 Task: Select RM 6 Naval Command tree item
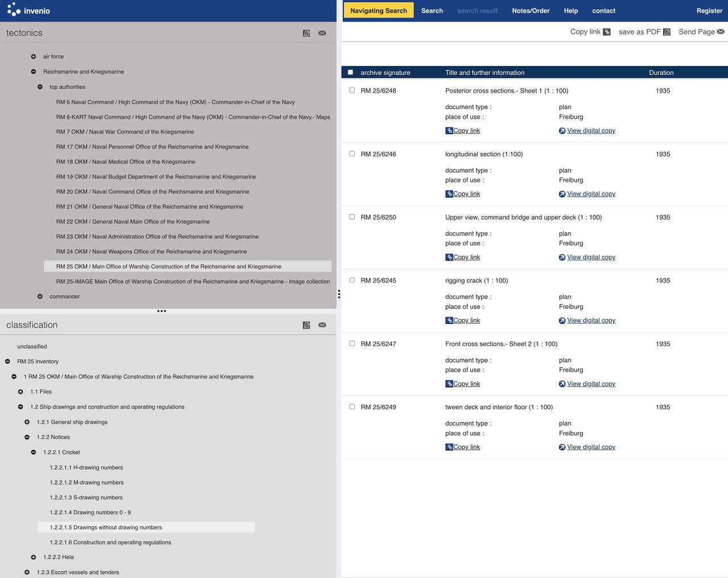point(175,102)
